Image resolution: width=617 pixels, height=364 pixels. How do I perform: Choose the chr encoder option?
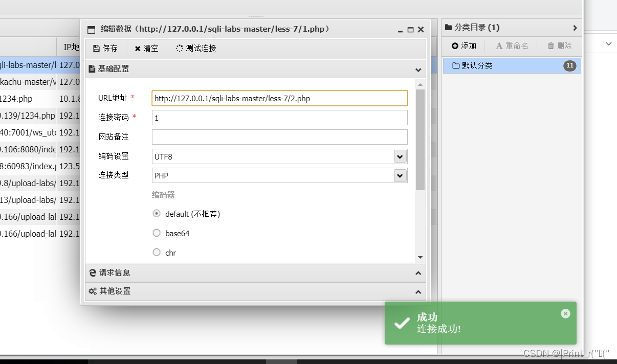(157, 252)
